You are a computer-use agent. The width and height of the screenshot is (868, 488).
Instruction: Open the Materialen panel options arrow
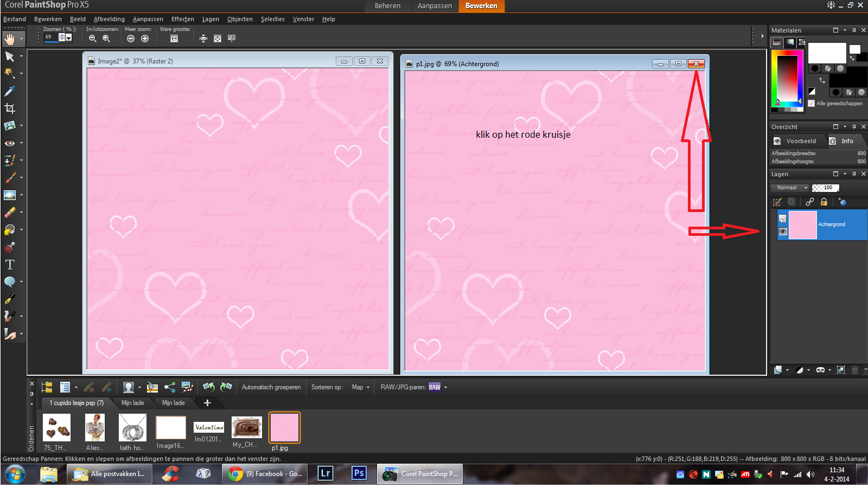845,30
